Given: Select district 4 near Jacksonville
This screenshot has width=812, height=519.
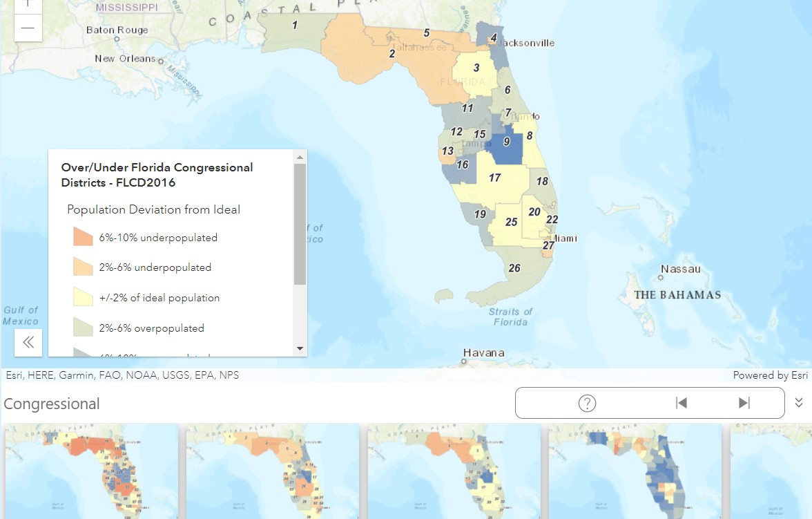Looking at the screenshot, I should (x=494, y=37).
